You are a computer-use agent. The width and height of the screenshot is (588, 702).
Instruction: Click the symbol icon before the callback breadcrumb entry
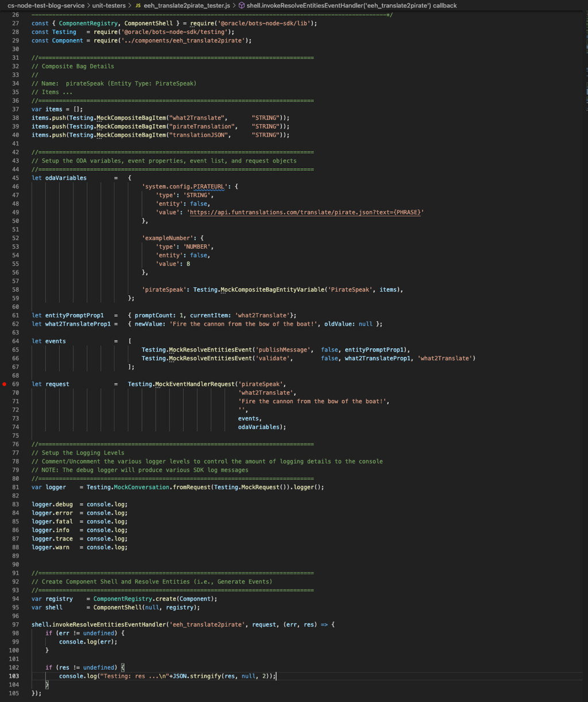pyautogui.click(x=242, y=6)
